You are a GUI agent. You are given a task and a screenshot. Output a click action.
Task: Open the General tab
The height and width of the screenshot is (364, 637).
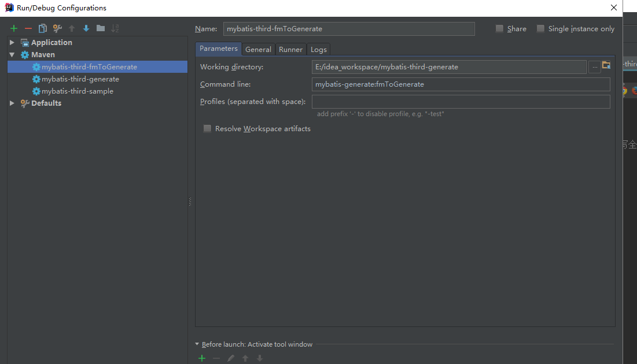pyautogui.click(x=259, y=50)
